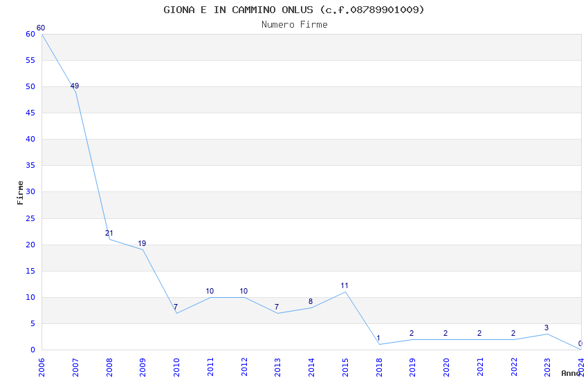Click y-axis tick value 20
The height and width of the screenshot is (380, 588).
click(x=30, y=245)
